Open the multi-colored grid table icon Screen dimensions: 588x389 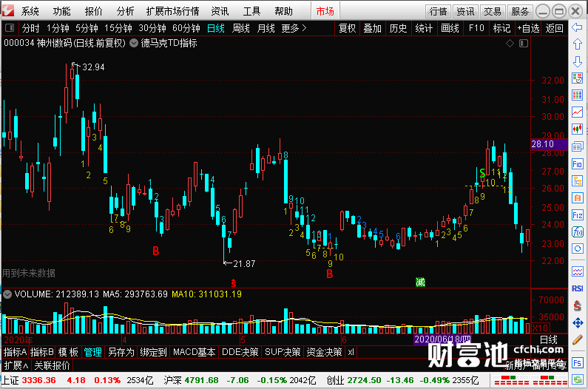[577, 95]
